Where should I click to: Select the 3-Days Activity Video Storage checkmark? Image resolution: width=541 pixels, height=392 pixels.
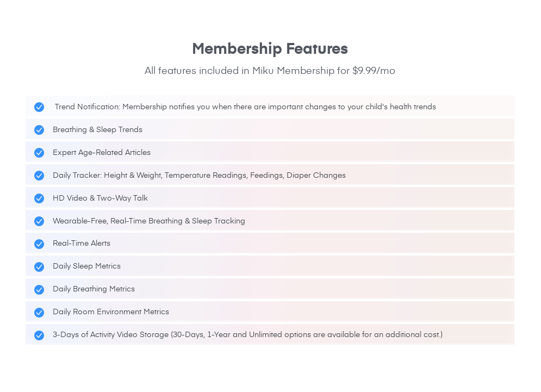39,335
